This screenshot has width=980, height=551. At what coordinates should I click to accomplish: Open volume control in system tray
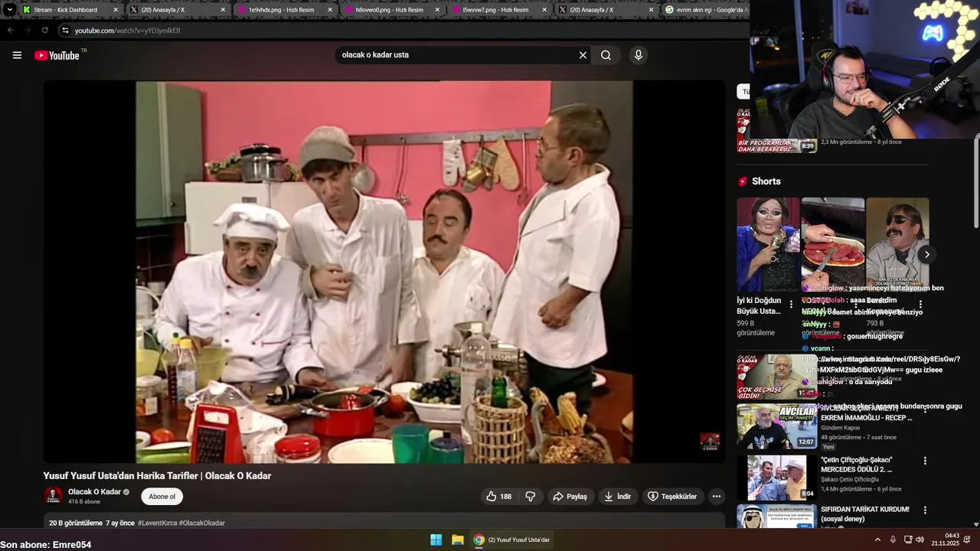[920, 540]
